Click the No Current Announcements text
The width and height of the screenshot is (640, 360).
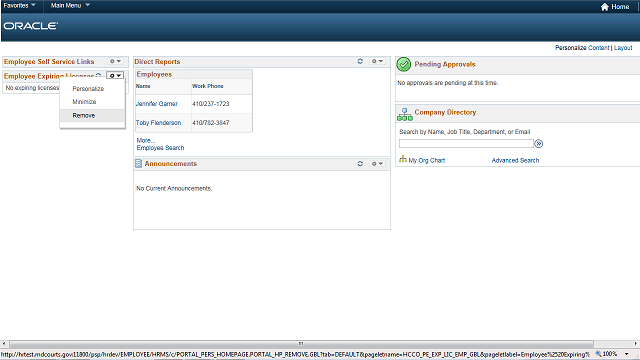click(x=174, y=189)
